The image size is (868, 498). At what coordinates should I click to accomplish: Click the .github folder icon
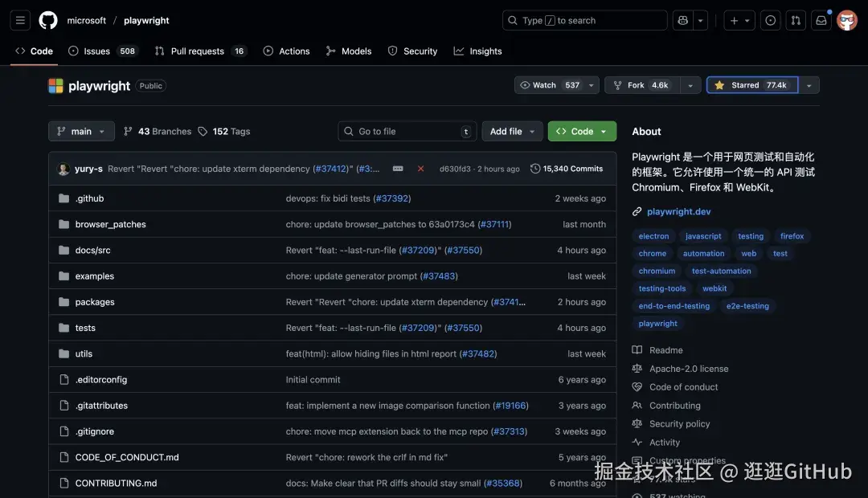pyautogui.click(x=64, y=198)
